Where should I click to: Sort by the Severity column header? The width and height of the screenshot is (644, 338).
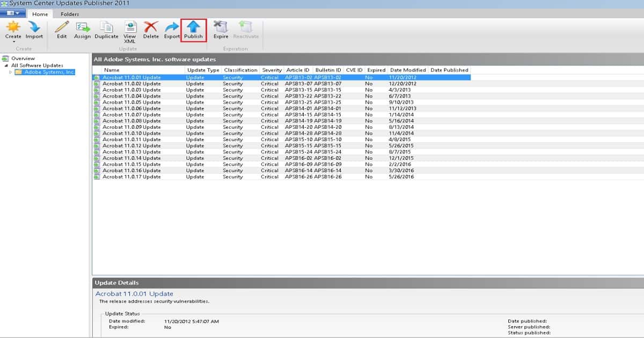click(272, 70)
